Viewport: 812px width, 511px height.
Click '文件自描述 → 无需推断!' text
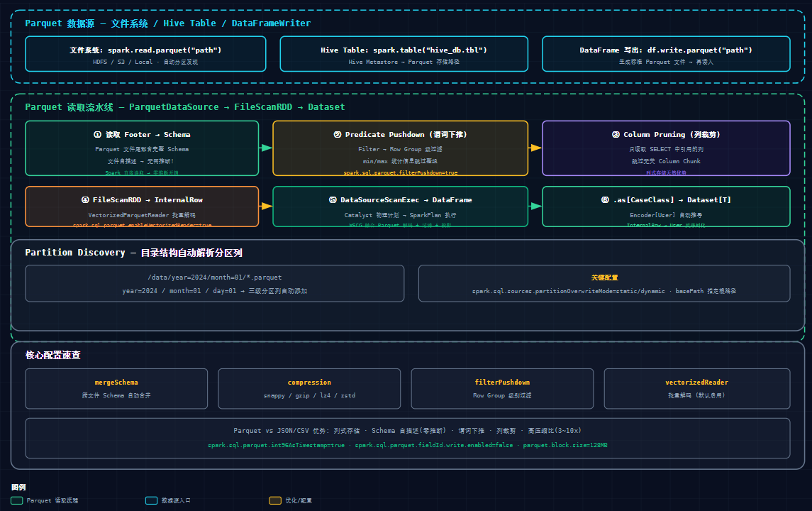(x=141, y=161)
